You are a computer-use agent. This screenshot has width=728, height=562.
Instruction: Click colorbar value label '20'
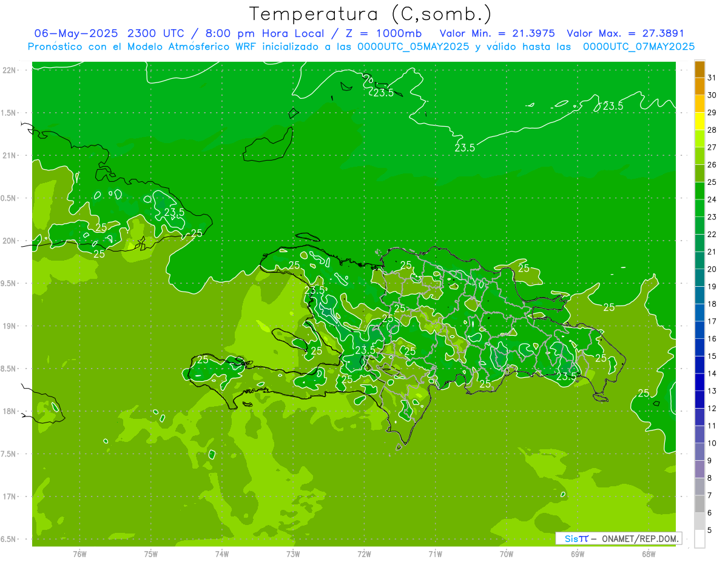tap(712, 269)
